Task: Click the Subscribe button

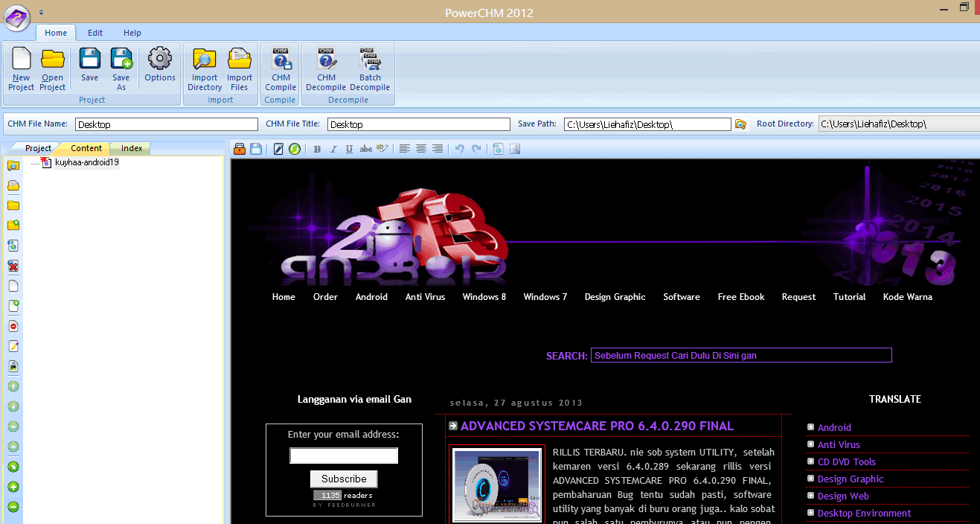Action: pyautogui.click(x=344, y=479)
